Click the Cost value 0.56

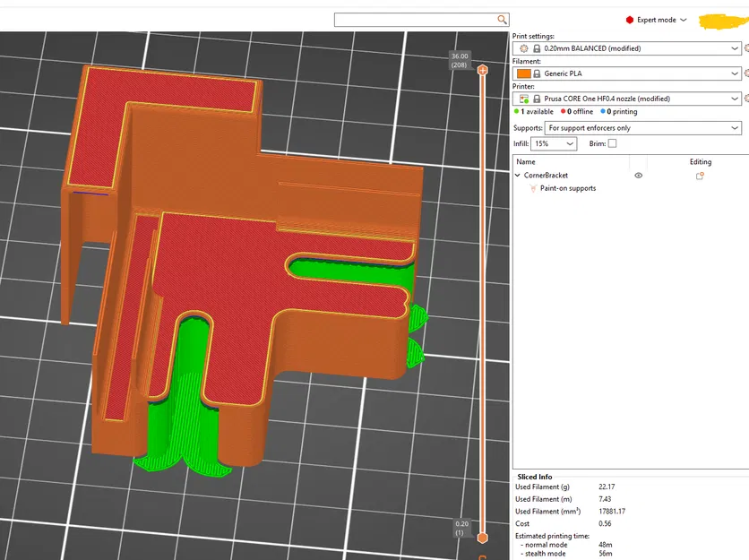605,523
